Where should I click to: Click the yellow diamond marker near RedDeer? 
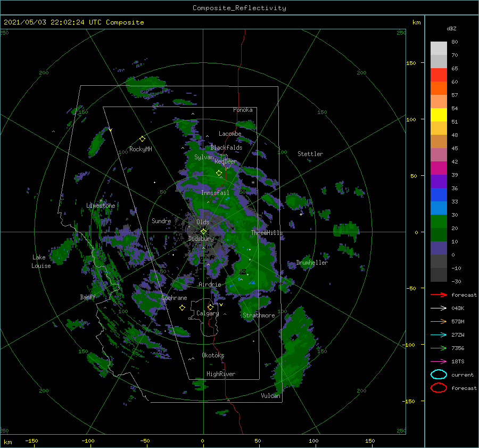(x=219, y=173)
